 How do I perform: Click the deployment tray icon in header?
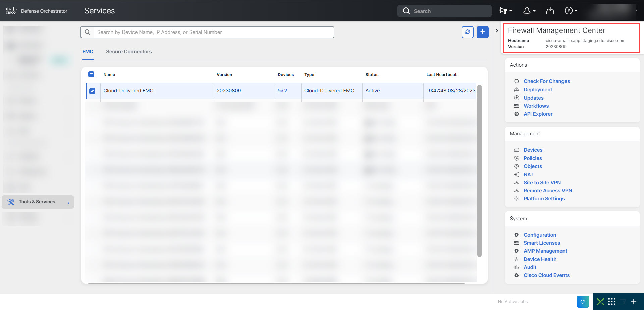click(550, 11)
